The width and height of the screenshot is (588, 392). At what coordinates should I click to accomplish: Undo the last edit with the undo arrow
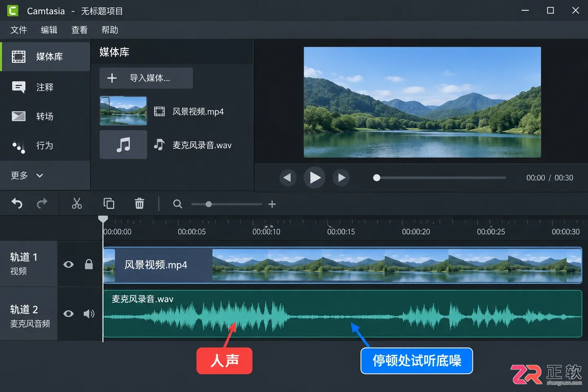[x=17, y=203]
